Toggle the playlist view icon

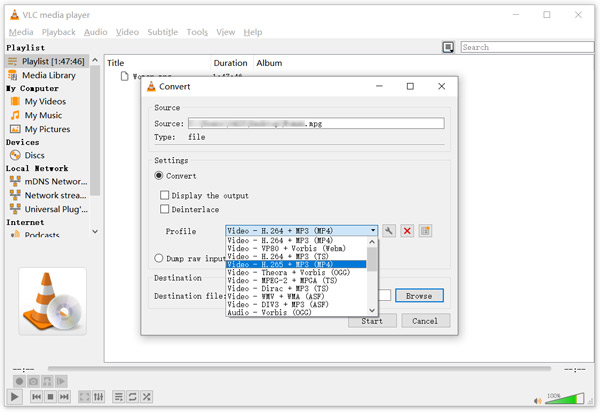pyautogui.click(x=119, y=397)
